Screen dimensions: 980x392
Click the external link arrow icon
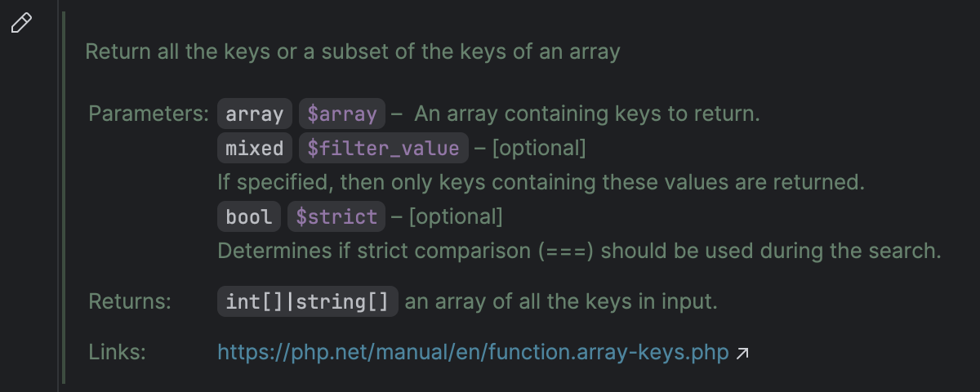742,354
